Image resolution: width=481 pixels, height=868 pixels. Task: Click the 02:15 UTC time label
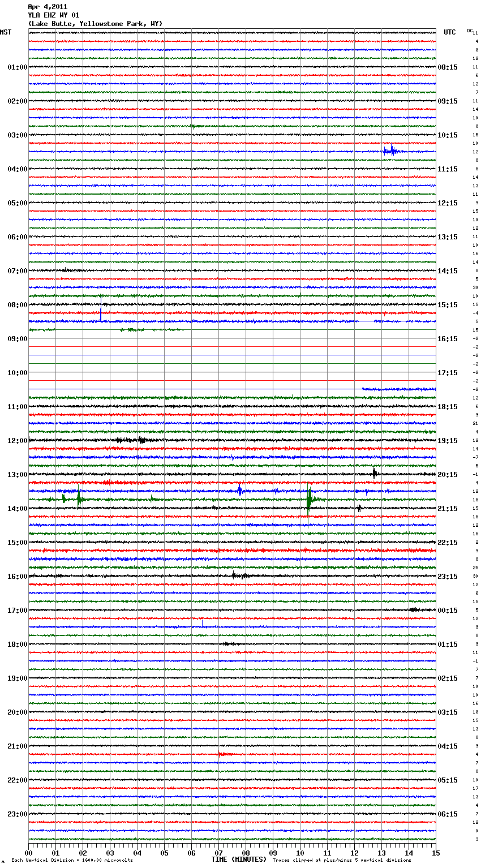[448, 678]
